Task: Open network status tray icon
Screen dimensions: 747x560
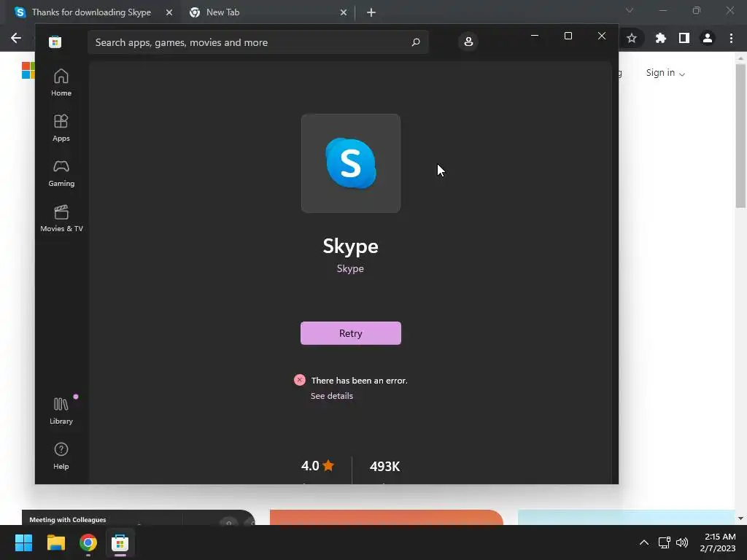Action: tap(664, 542)
